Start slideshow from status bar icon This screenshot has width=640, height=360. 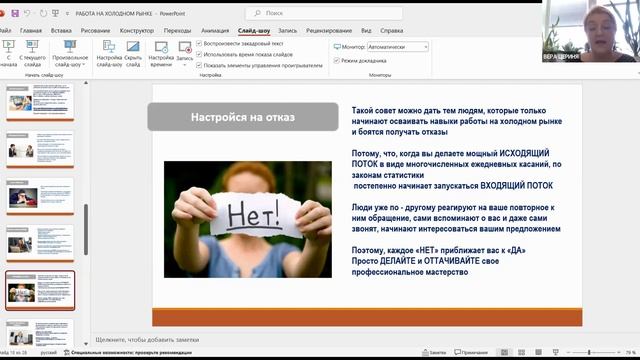coord(556,352)
